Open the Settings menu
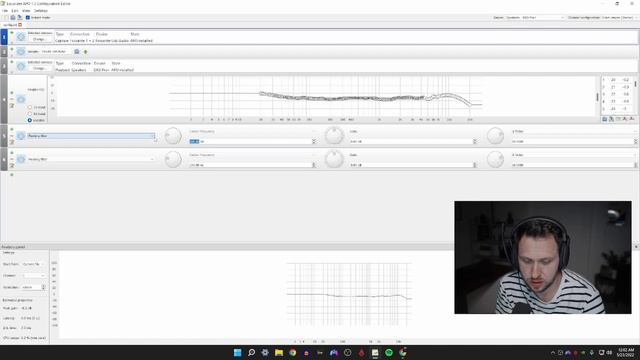Viewport: 640px width, 360px height. (40, 11)
